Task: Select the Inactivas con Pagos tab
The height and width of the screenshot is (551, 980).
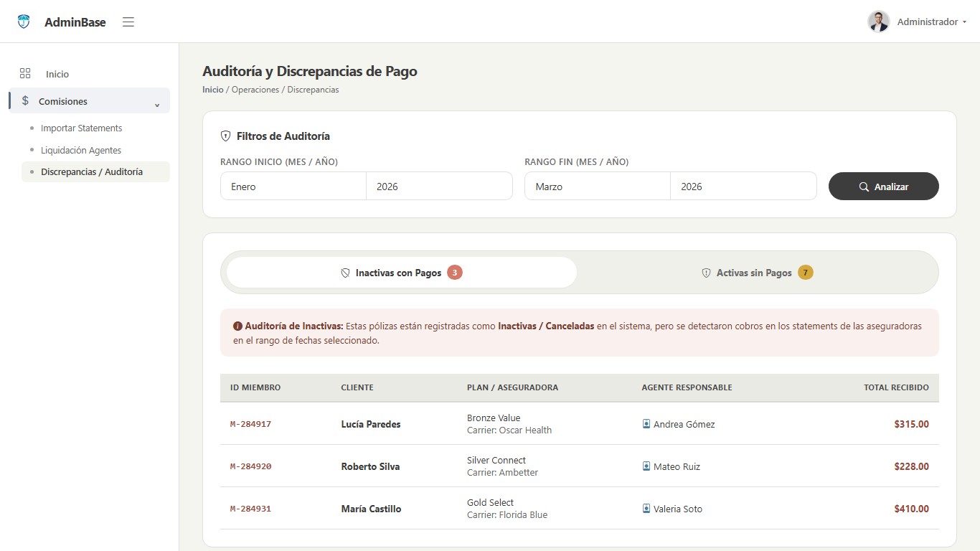Action: 401,273
